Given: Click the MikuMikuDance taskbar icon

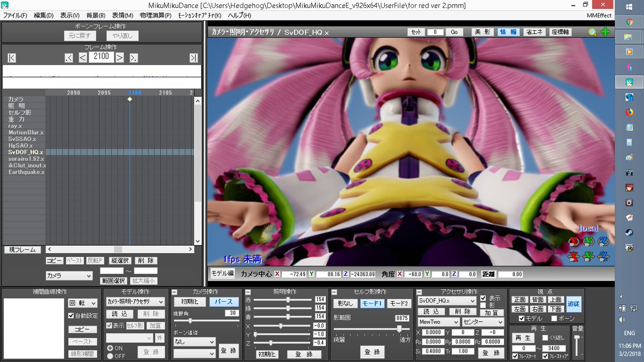Looking at the screenshot, I should pyautogui.click(x=629, y=82).
